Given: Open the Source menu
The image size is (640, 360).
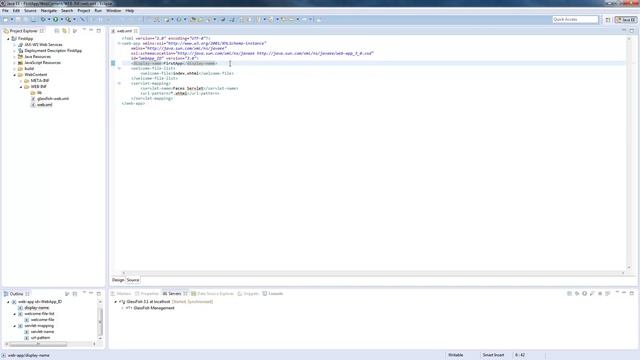Looking at the screenshot, I should pos(30,11).
